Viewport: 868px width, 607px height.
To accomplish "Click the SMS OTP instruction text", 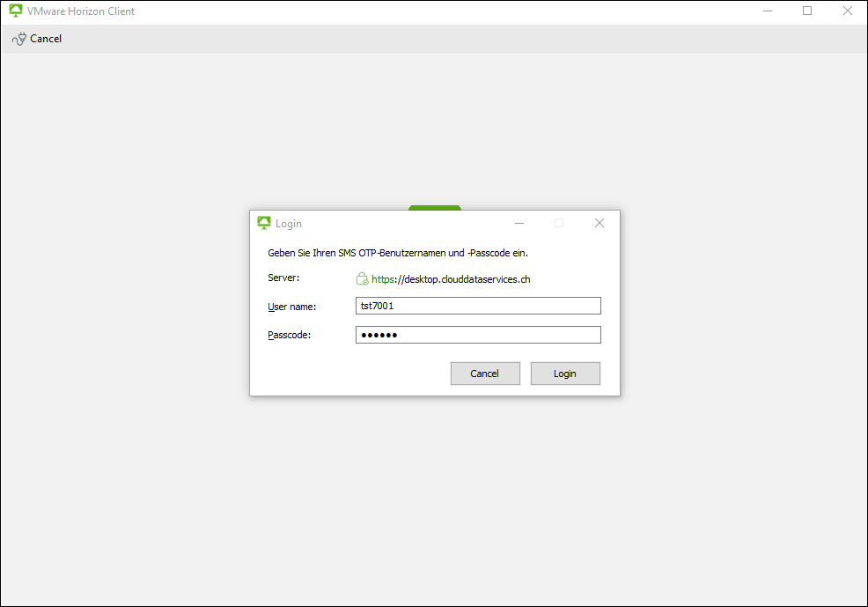I will (x=397, y=253).
